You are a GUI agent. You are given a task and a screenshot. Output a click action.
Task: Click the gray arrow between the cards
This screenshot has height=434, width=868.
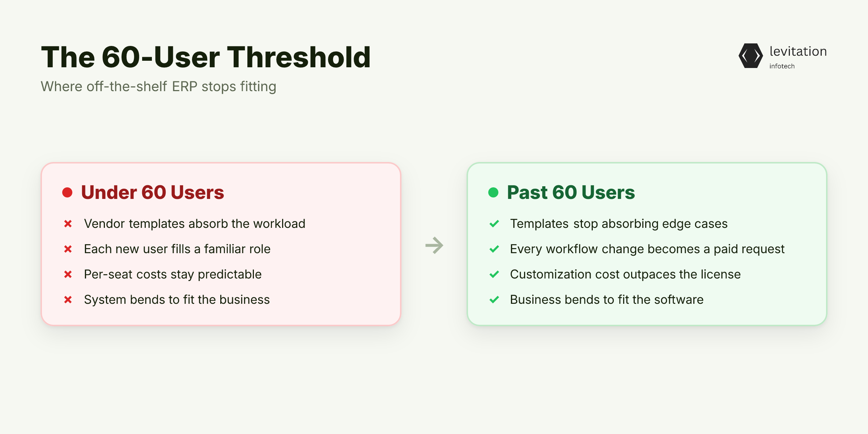[x=434, y=246]
